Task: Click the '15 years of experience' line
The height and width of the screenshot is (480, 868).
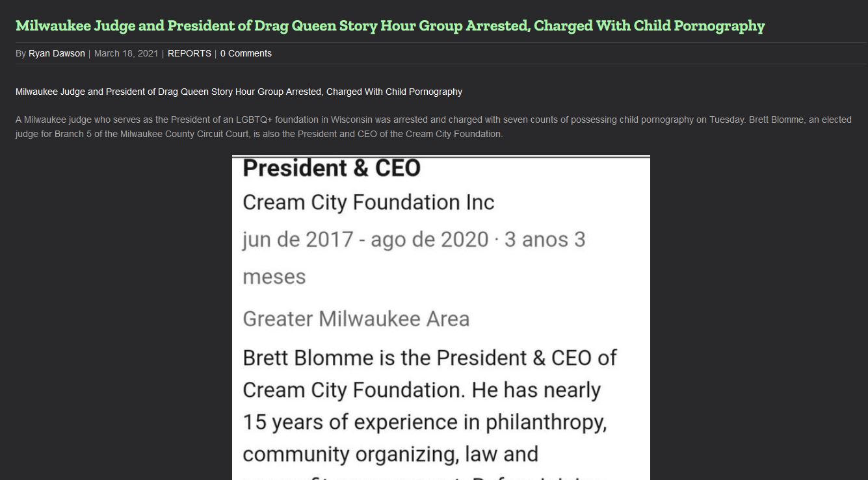Action: (425, 422)
